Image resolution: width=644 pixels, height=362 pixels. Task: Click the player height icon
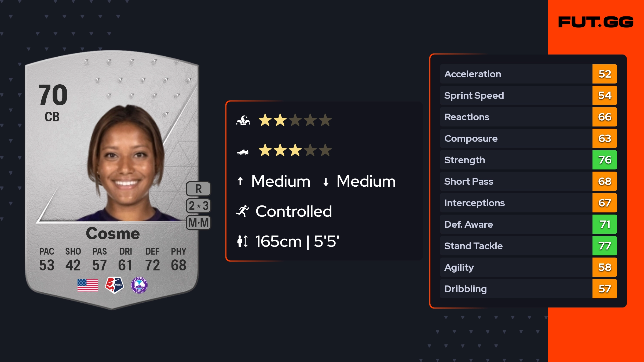pyautogui.click(x=243, y=241)
